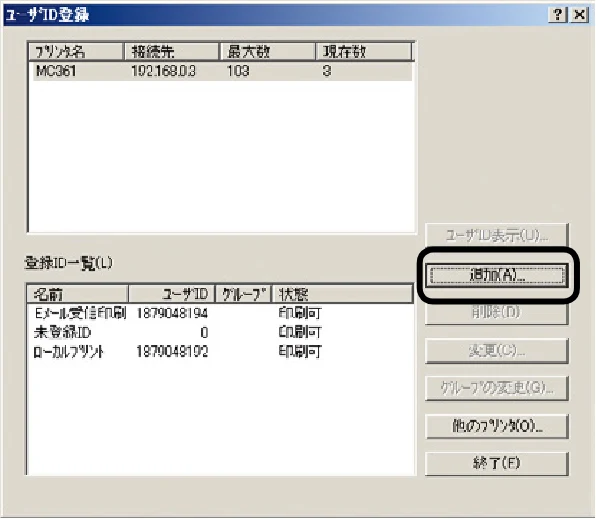Click the グループ column header

pyautogui.click(x=243, y=294)
